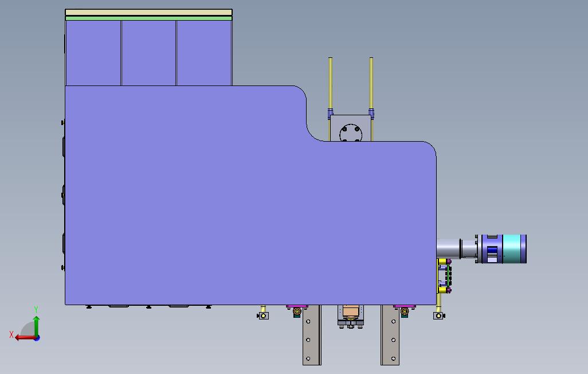Select the left upper cabinet panel
The height and width of the screenshot is (374, 588).
(93, 53)
